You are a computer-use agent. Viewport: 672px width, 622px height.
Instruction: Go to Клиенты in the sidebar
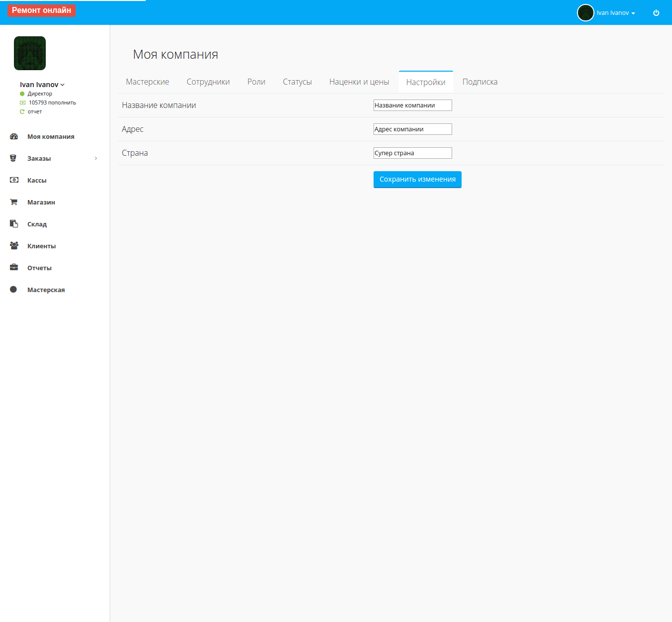click(x=41, y=246)
